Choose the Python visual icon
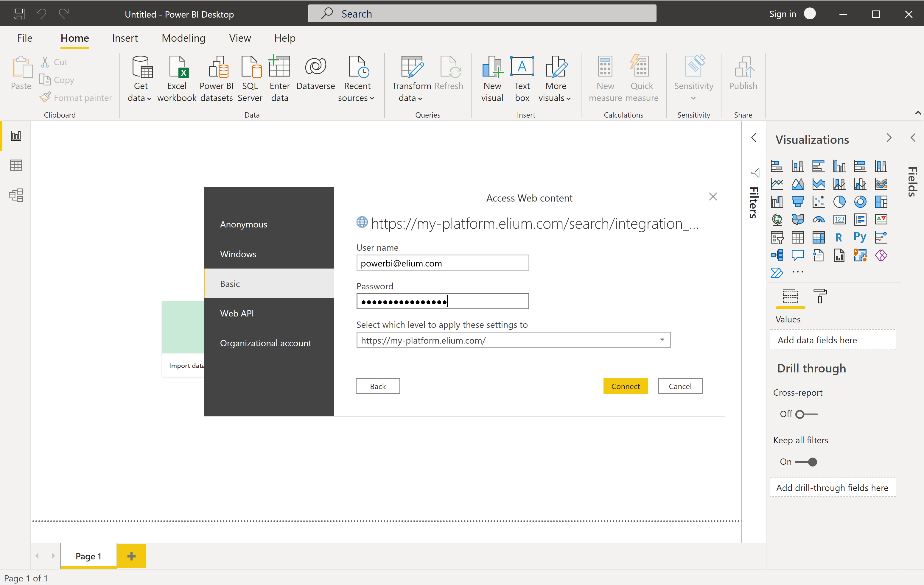 [x=860, y=237]
